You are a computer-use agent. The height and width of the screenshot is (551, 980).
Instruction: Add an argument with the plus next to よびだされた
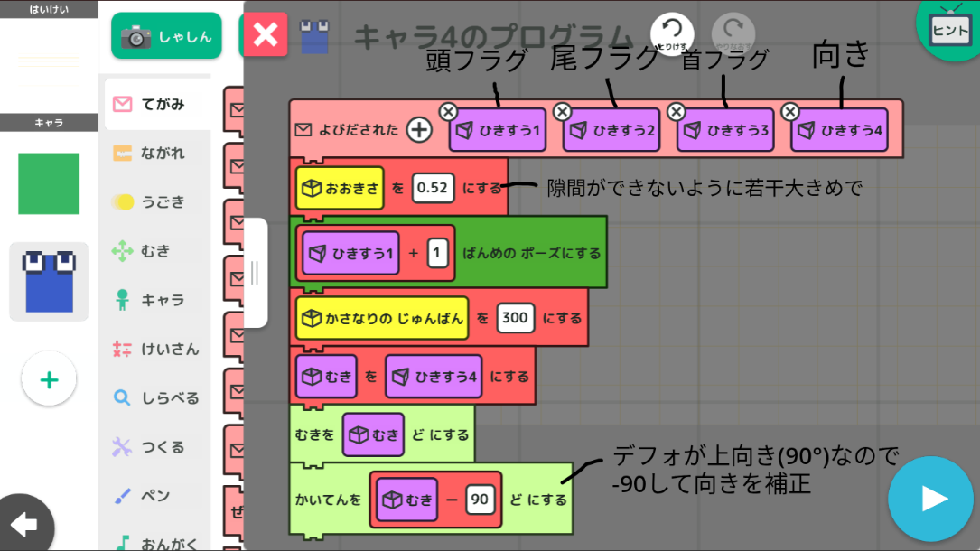coord(419,130)
